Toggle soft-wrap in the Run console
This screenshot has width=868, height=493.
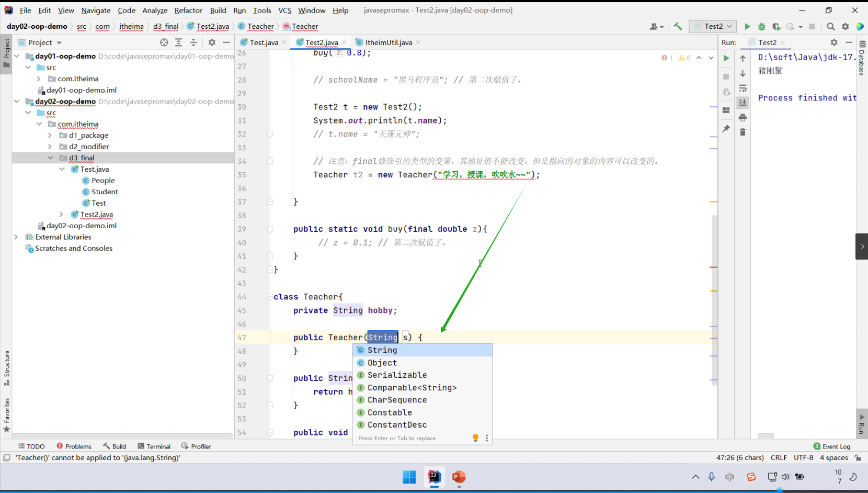coord(743,88)
